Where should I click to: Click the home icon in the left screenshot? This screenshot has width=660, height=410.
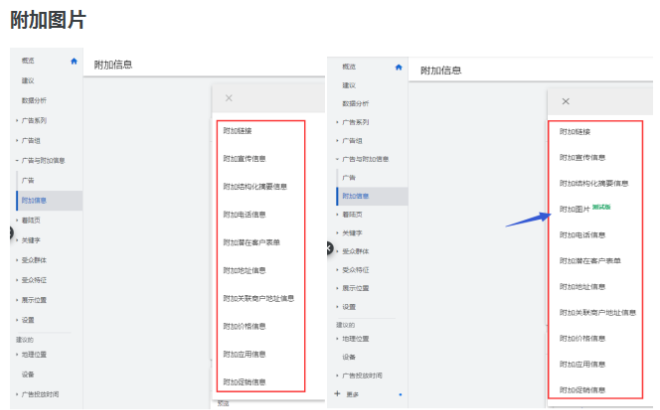coord(73,62)
